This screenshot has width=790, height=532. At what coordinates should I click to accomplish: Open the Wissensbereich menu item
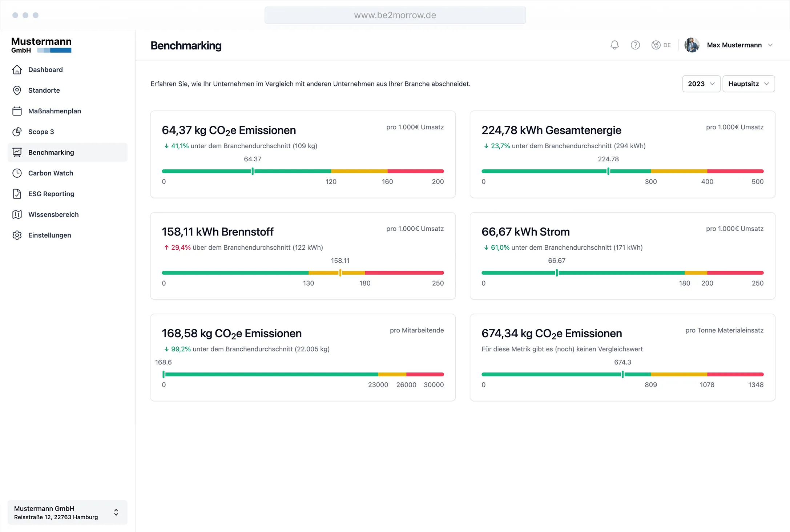53,214
